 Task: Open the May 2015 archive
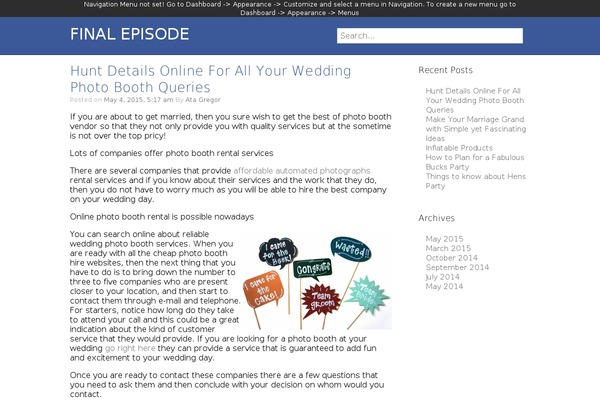coord(444,239)
